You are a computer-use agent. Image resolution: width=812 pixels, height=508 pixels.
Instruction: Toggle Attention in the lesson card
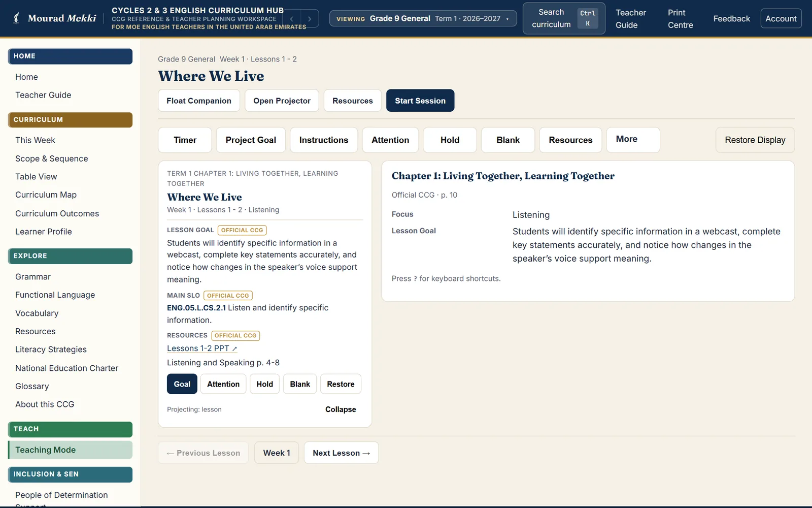pos(223,384)
